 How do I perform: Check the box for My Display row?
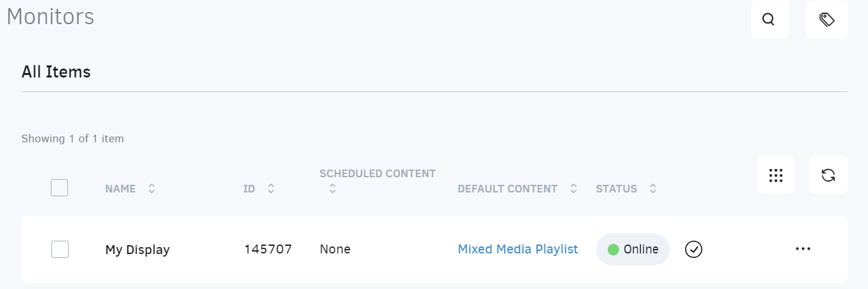pos(60,250)
